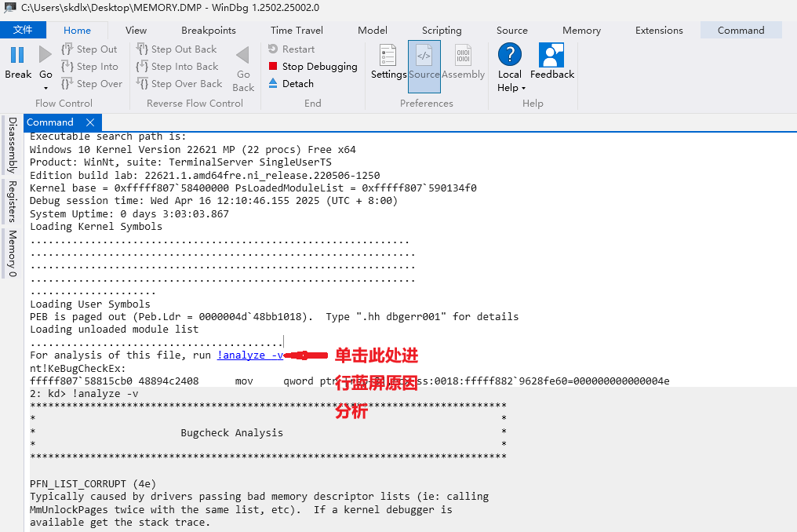This screenshot has height=532, width=797.
Task: Open the 文件 file menu
Action: (x=23, y=30)
